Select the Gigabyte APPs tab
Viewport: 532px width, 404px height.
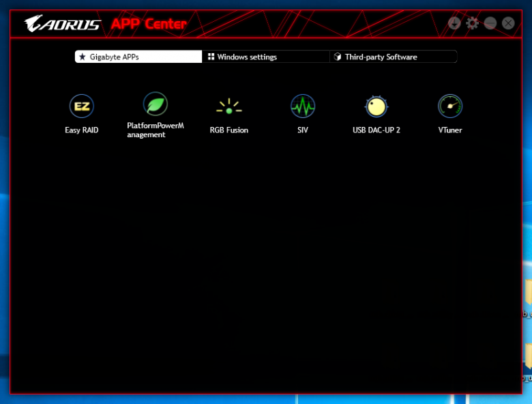pos(138,57)
